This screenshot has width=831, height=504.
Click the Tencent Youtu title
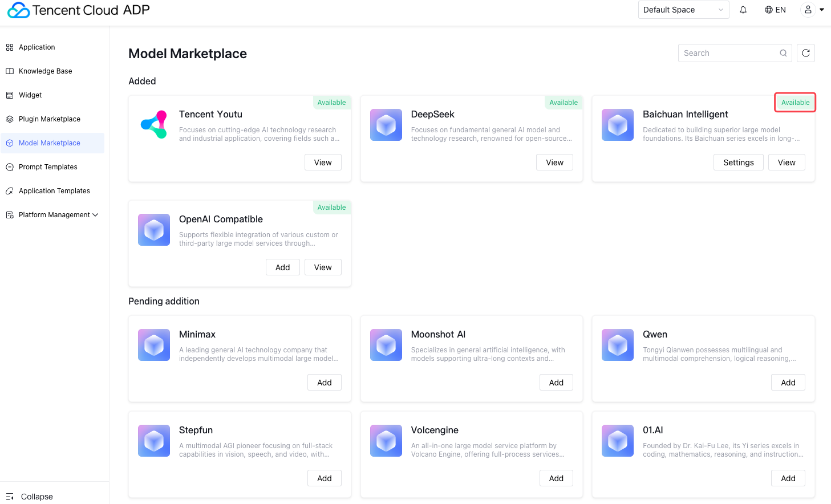(210, 114)
